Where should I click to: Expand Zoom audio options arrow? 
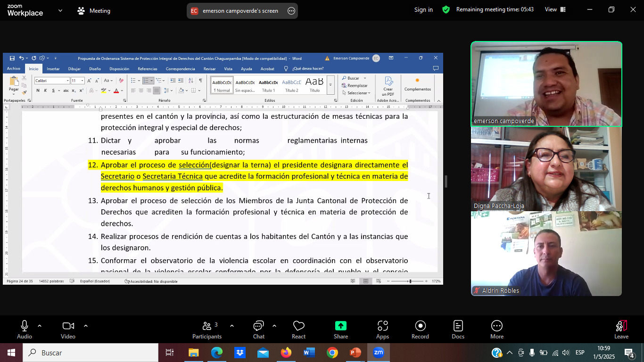40,326
